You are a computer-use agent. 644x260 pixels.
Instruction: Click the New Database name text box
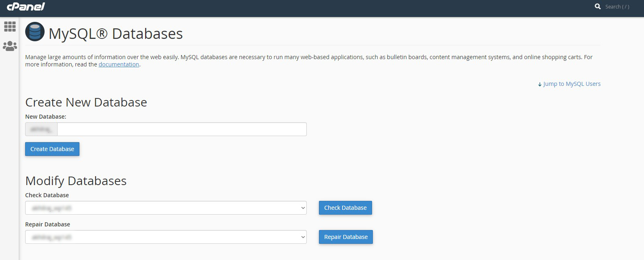pyautogui.click(x=182, y=129)
